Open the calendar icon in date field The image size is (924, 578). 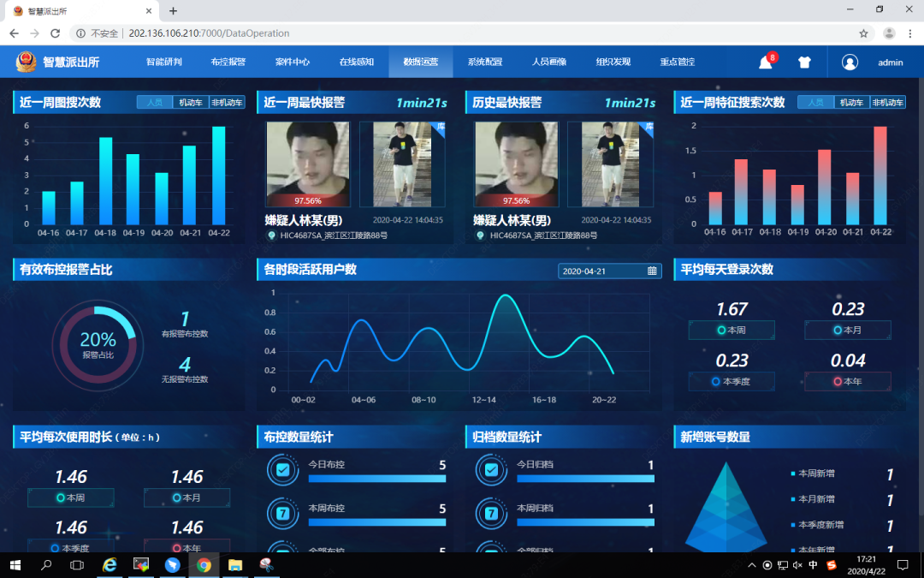(652, 271)
